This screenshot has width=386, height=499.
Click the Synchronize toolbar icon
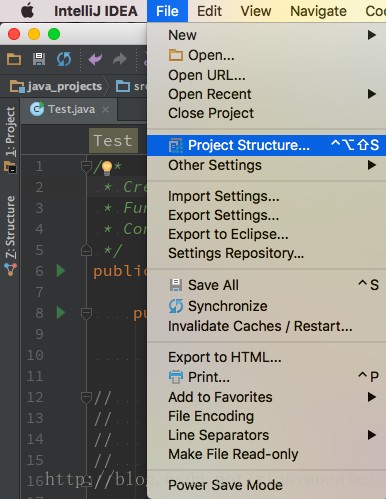(64, 59)
